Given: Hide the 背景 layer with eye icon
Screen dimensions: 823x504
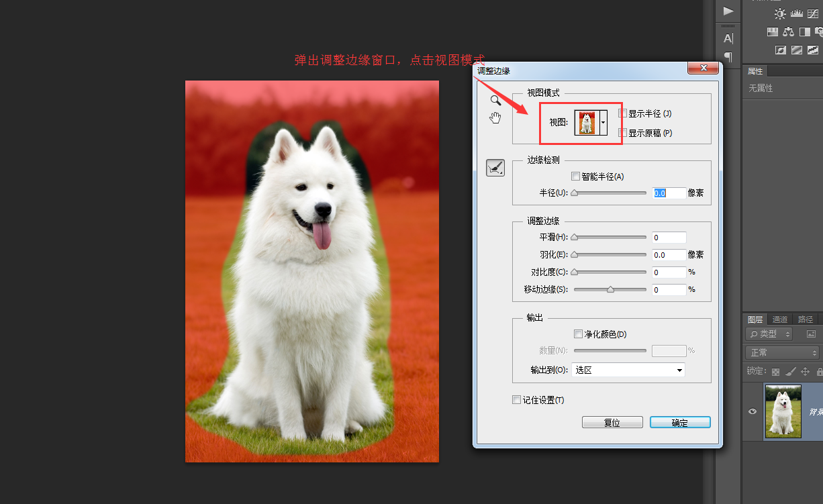Looking at the screenshot, I should coord(753,411).
